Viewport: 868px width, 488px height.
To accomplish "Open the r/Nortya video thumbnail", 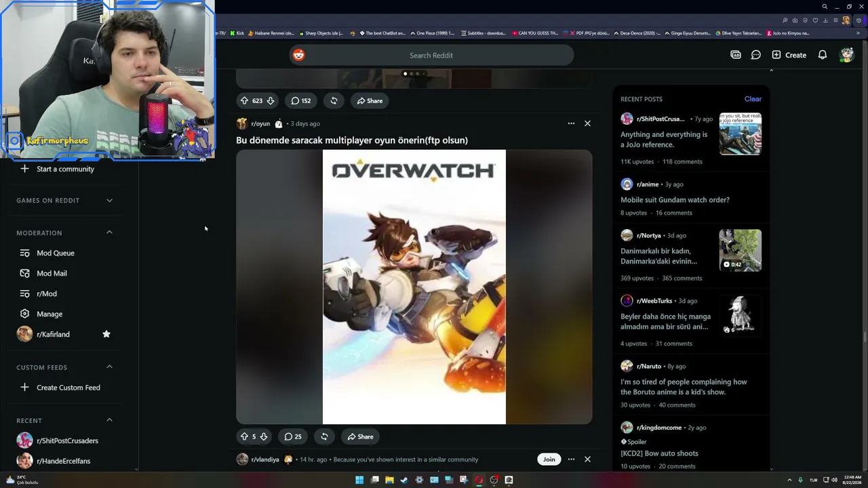I will 741,251.
